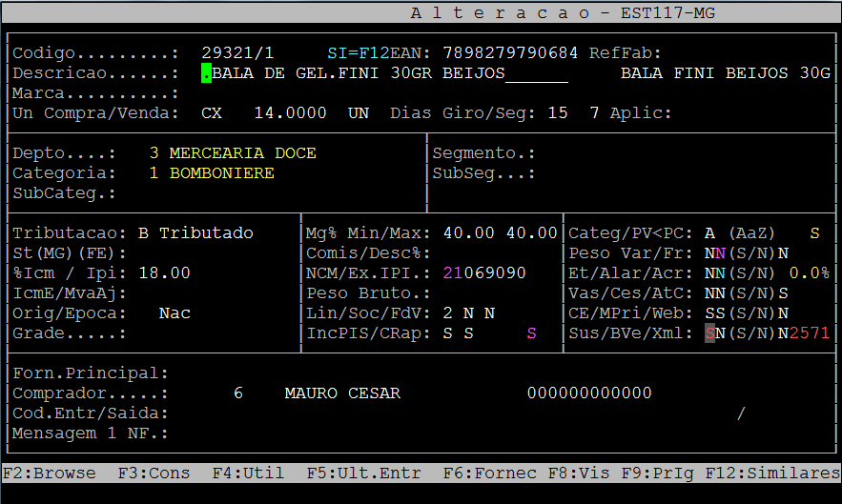This screenshot has height=504, width=842.
Task: Toggle the yellow S flag beside Categ/PV<PC
Action: (x=814, y=233)
